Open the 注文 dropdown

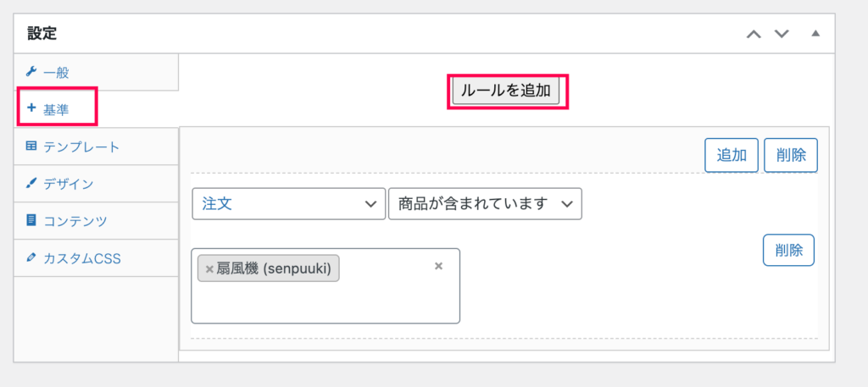[x=288, y=204]
